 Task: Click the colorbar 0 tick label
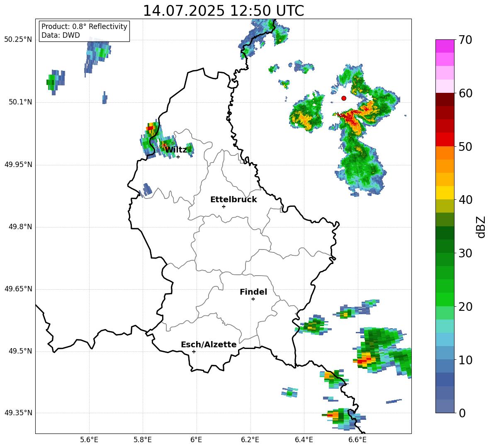click(x=462, y=413)
